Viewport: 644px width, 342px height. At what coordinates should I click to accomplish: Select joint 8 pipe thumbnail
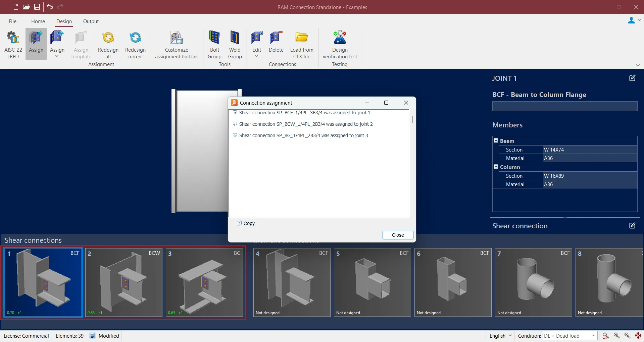[610, 282]
